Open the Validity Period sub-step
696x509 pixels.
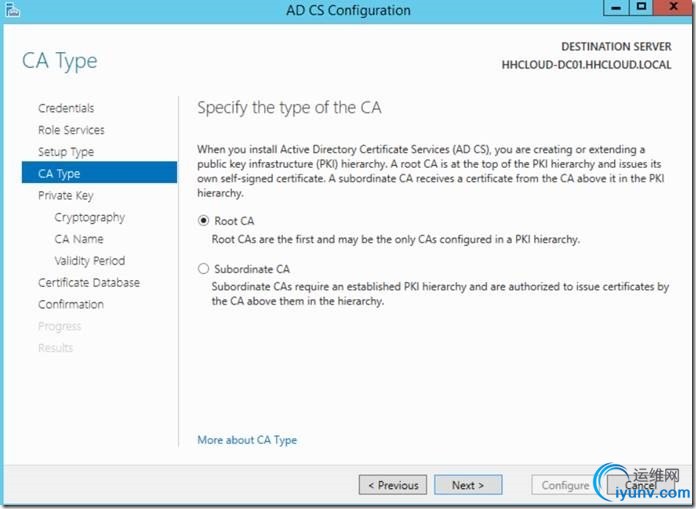90,261
